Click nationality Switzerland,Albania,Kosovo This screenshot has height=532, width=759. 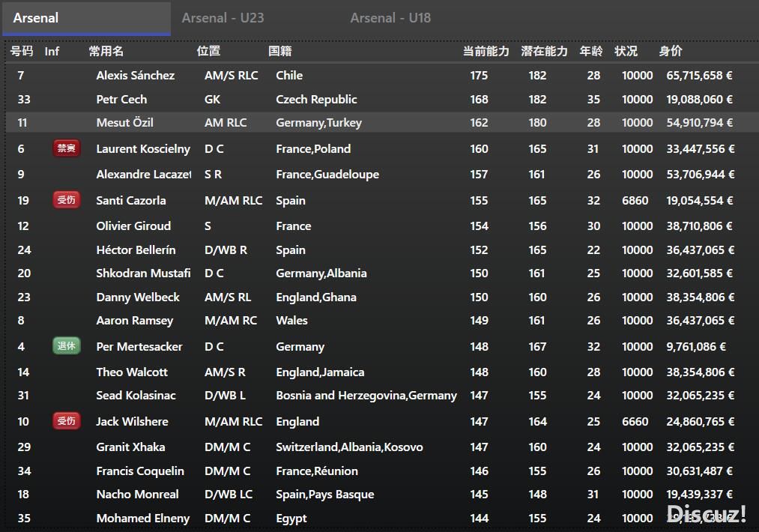pos(349,447)
